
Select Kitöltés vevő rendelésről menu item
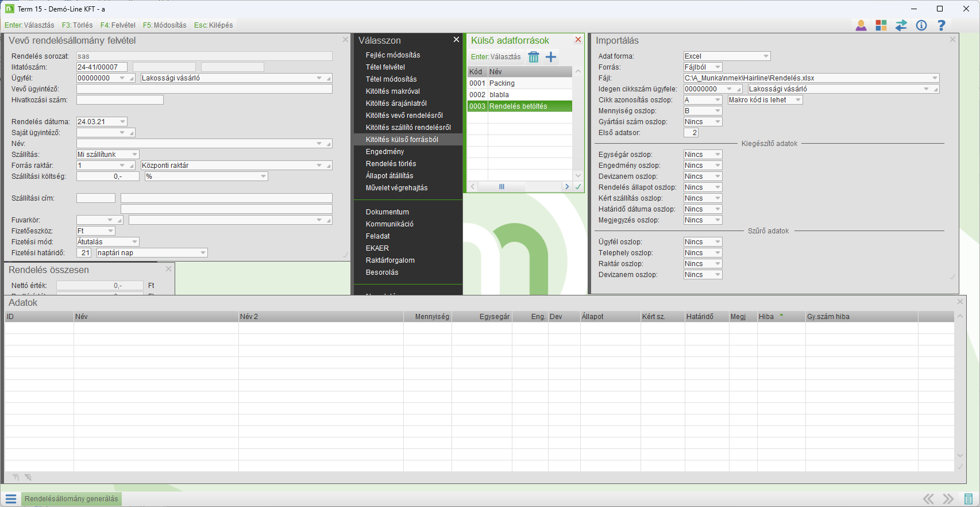(x=404, y=116)
